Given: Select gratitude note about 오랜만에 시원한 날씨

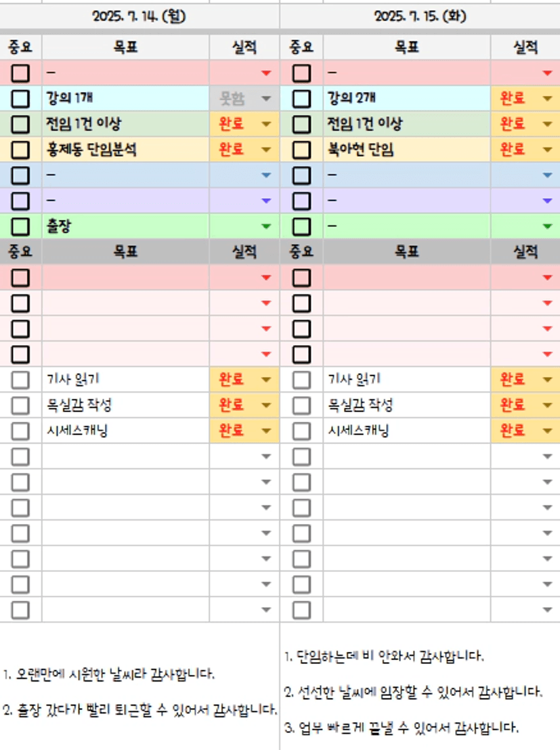Looking at the screenshot, I should [108, 674].
